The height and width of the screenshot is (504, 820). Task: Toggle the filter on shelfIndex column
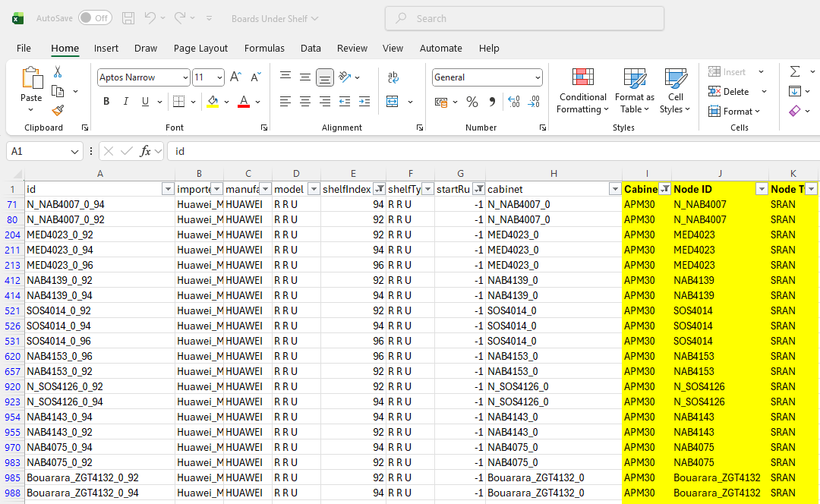(x=380, y=189)
